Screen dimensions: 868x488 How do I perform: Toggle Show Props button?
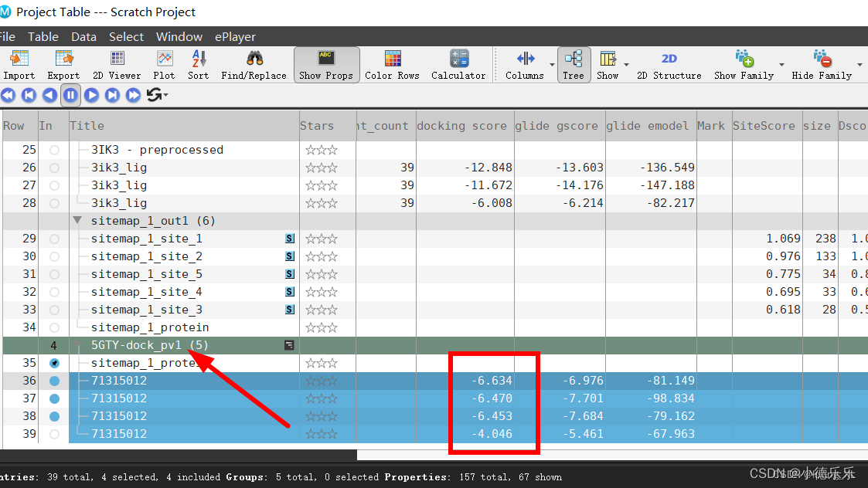(326, 65)
